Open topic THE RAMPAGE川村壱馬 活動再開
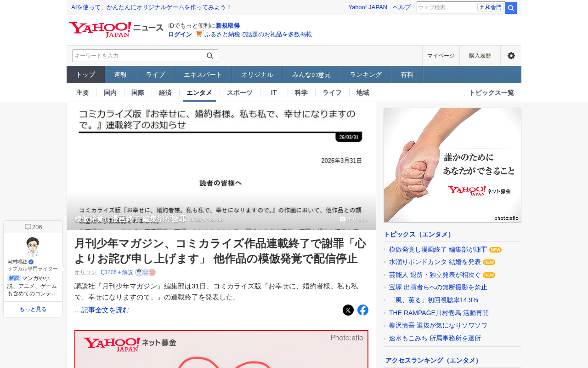588x368 pixels. pyautogui.click(x=439, y=313)
